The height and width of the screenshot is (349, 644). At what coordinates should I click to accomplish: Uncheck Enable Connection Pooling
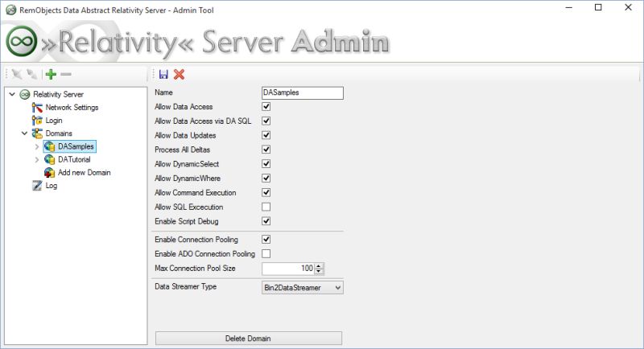click(266, 240)
